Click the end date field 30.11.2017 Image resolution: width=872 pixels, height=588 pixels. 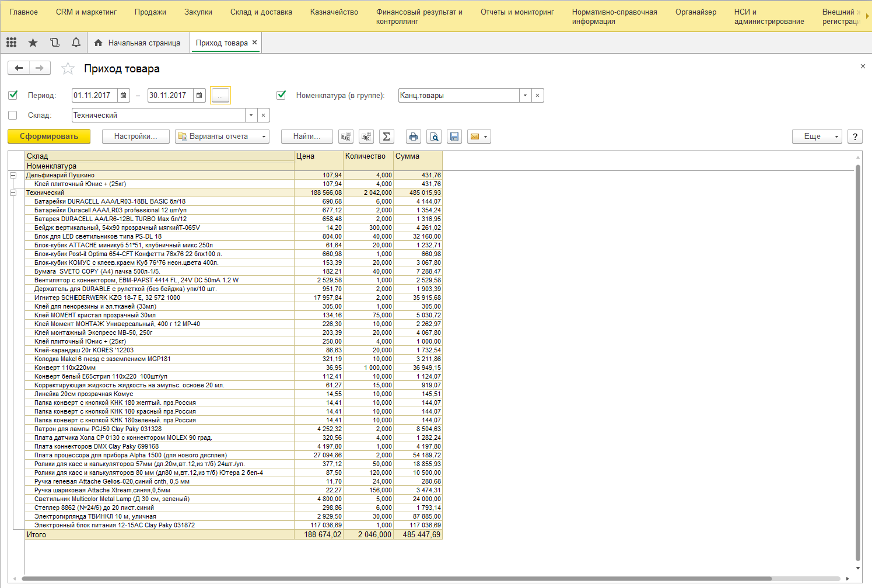pyautogui.click(x=170, y=95)
